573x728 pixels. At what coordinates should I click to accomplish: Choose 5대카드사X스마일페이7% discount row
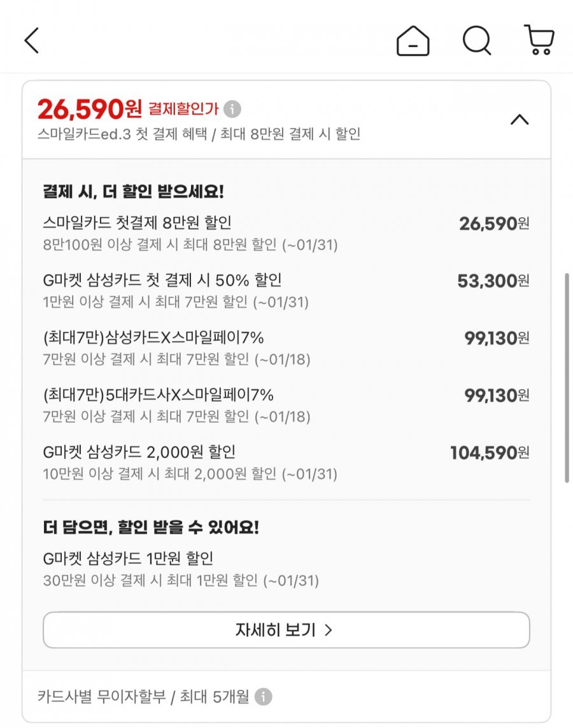159,395
